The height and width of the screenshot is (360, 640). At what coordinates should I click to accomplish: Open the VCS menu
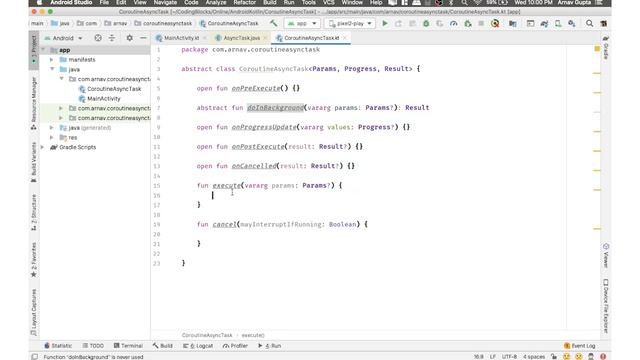click(329, 2)
